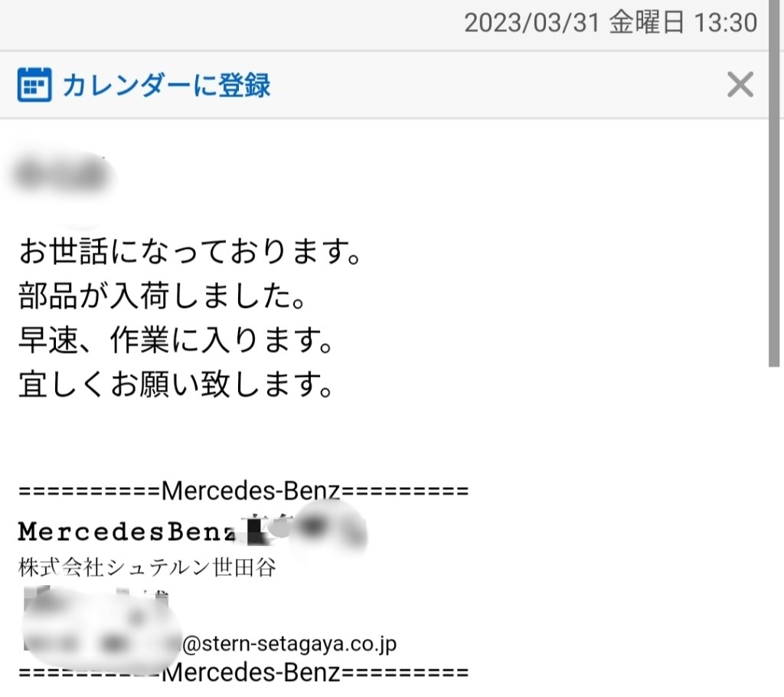Dismiss the calendar registration banner with X
784x697 pixels.
(x=740, y=84)
